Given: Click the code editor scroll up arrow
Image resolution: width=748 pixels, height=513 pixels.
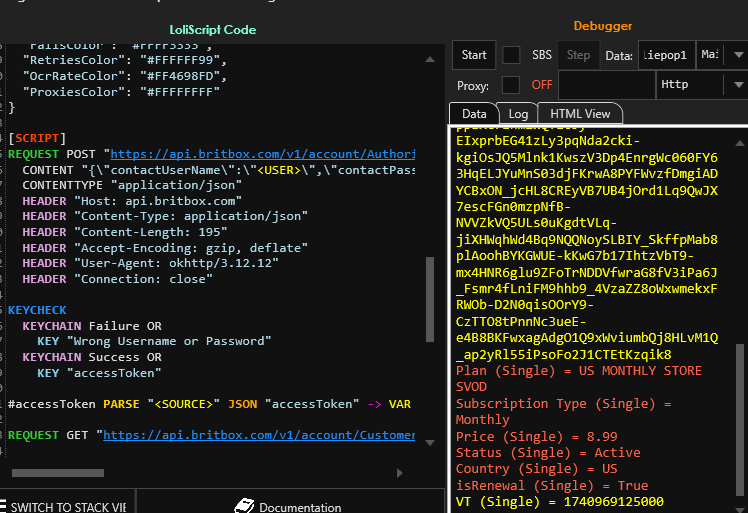Looking at the screenshot, I should tap(430, 59).
